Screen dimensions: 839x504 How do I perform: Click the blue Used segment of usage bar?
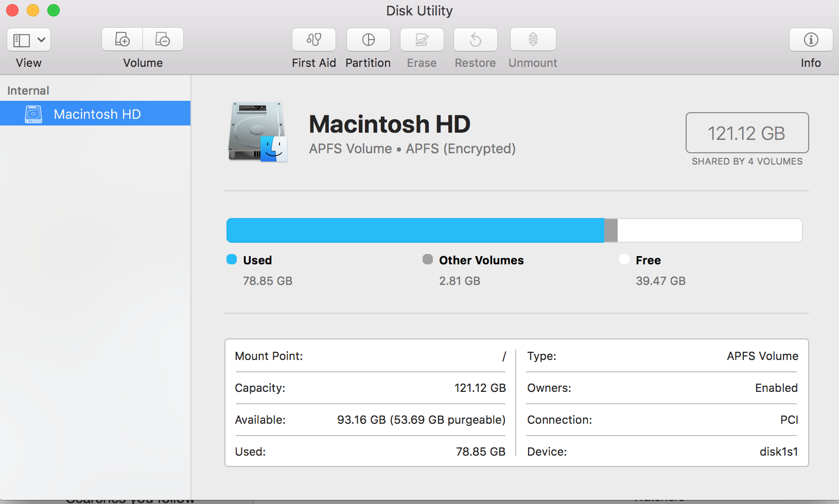[x=415, y=230]
